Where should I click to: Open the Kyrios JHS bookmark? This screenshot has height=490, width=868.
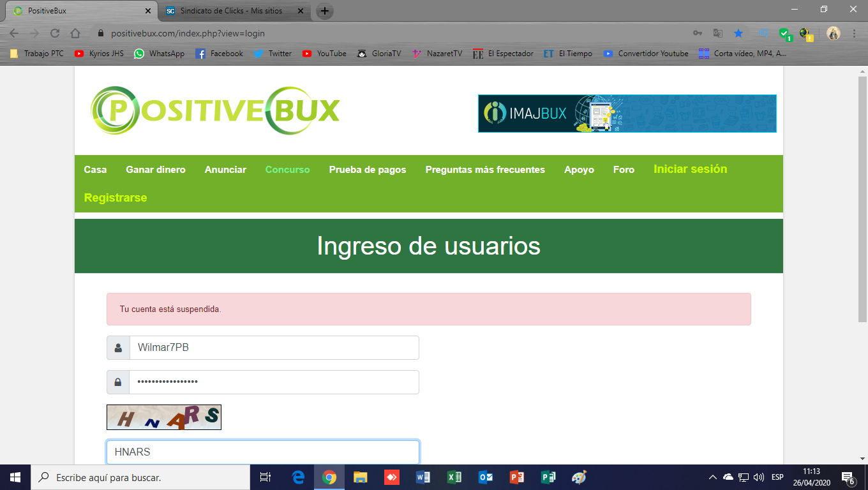coord(99,54)
